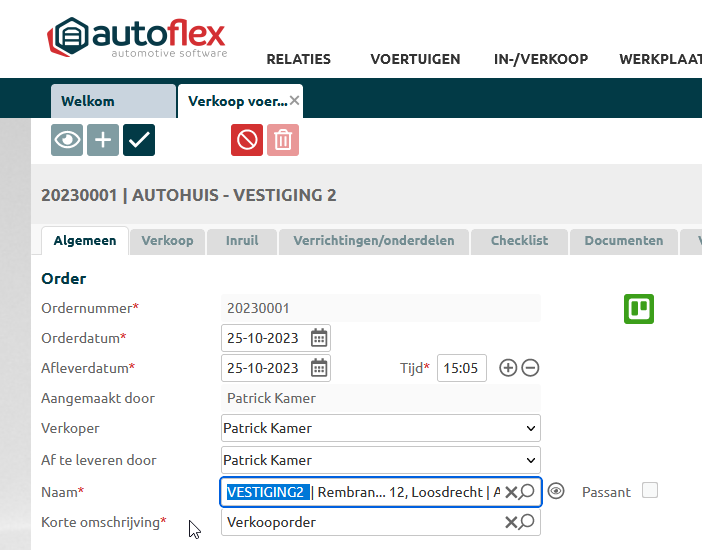Image resolution: width=702 pixels, height=550 pixels.
Task: Click the eye view icon in toolbar
Action: pos(67,140)
